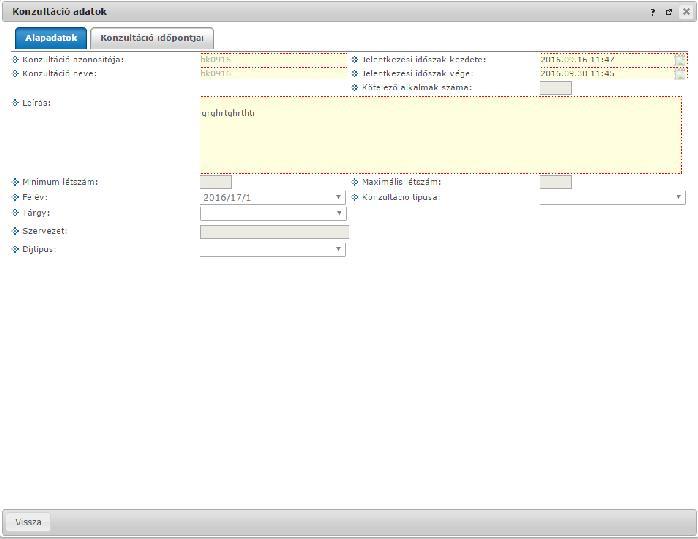Click the icon beside Félév label
698x539 pixels.
(x=16, y=197)
